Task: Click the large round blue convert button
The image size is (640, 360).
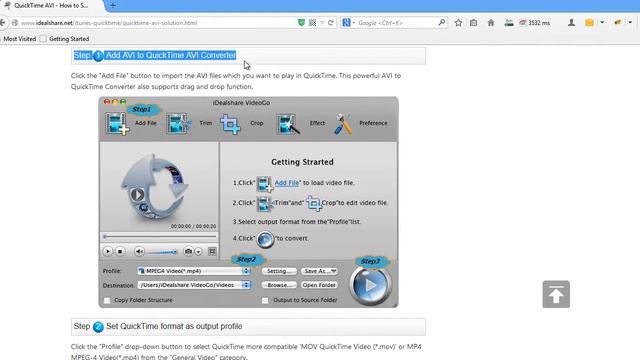Action: pyautogui.click(x=370, y=285)
